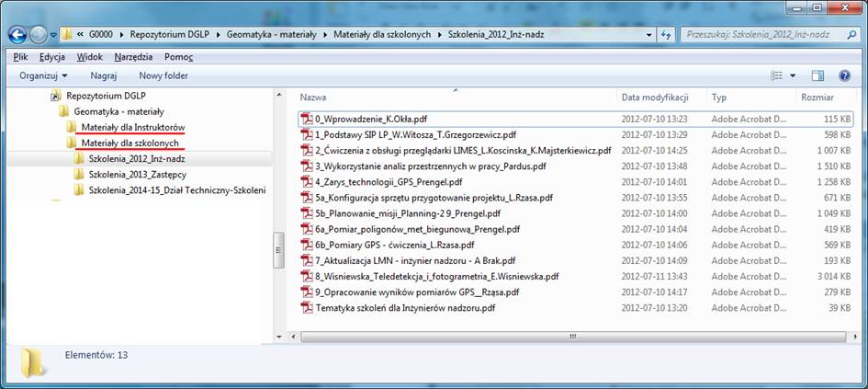This screenshot has height=389, width=868.
Task: Click the Back navigation arrow button
Action: click(17, 35)
